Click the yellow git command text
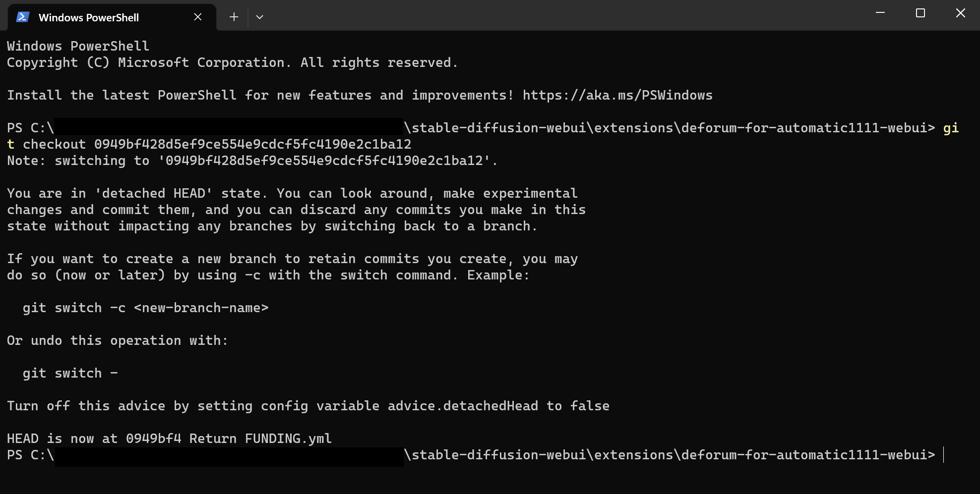Viewport: 980px width, 494px height. 951,127
